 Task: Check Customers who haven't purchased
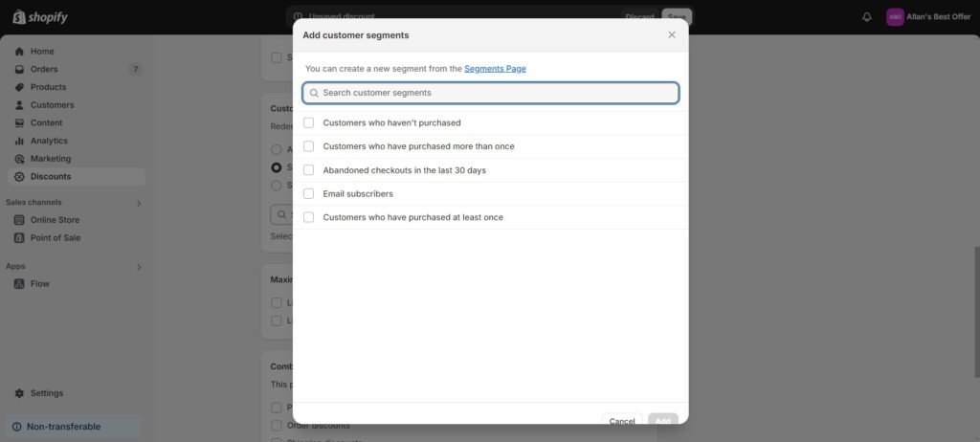(309, 122)
